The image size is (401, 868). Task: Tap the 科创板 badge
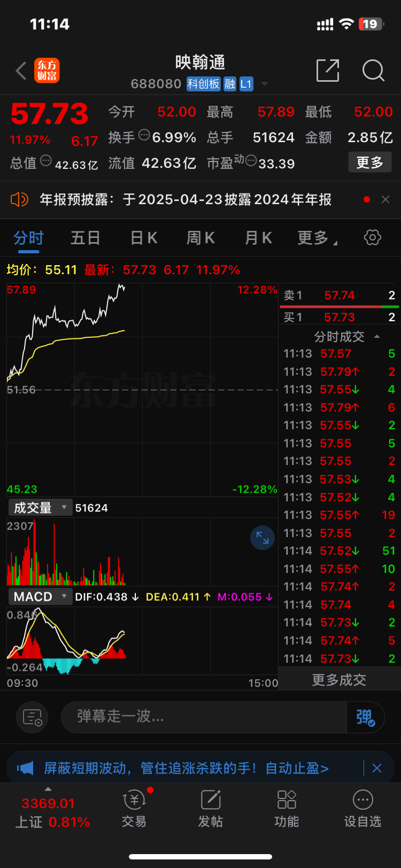203,84
